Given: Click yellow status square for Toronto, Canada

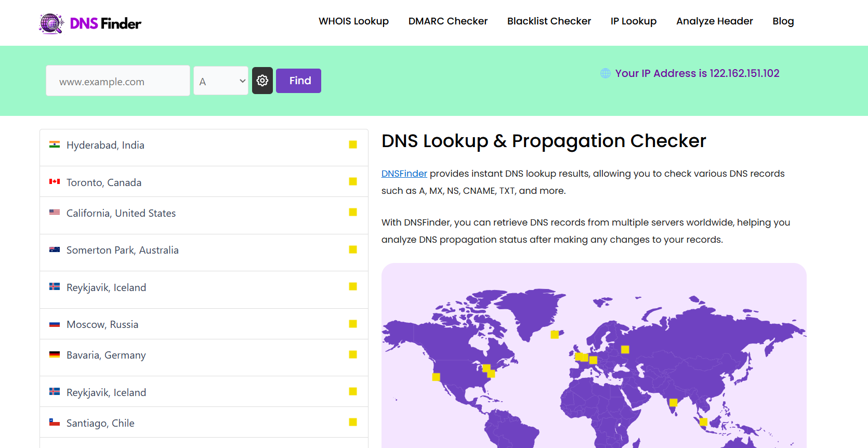Looking at the screenshot, I should (x=353, y=181).
